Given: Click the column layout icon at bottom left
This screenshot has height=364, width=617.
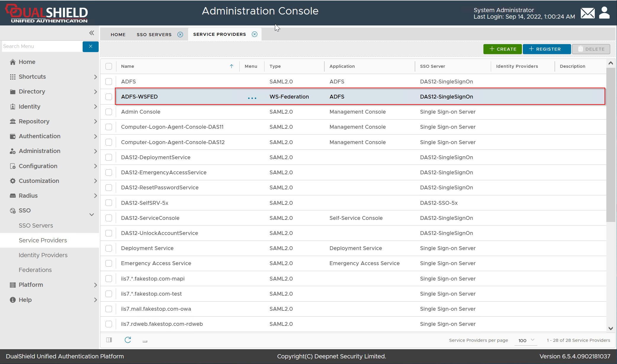Looking at the screenshot, I should [x=109, y=340].
